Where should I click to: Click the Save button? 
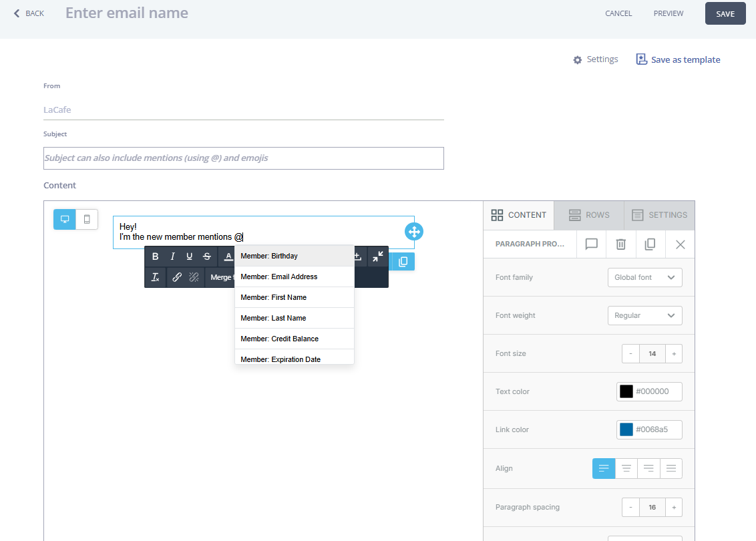[x=725, y=13]
